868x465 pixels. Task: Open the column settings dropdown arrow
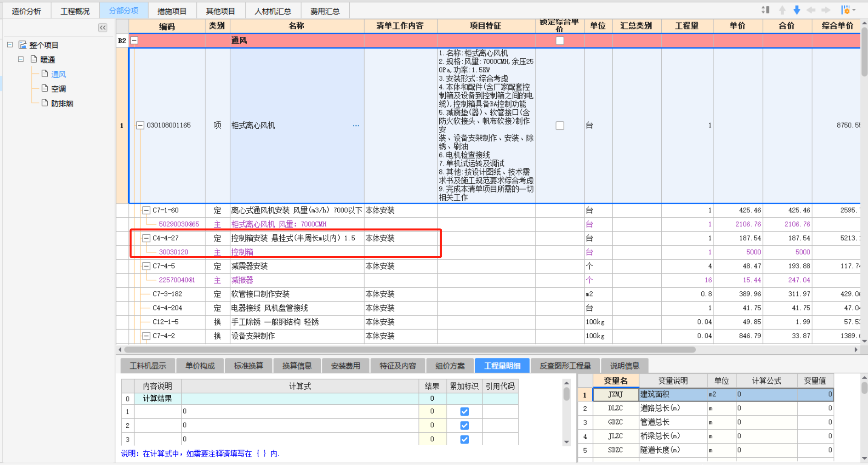click(x=854, y=11)
